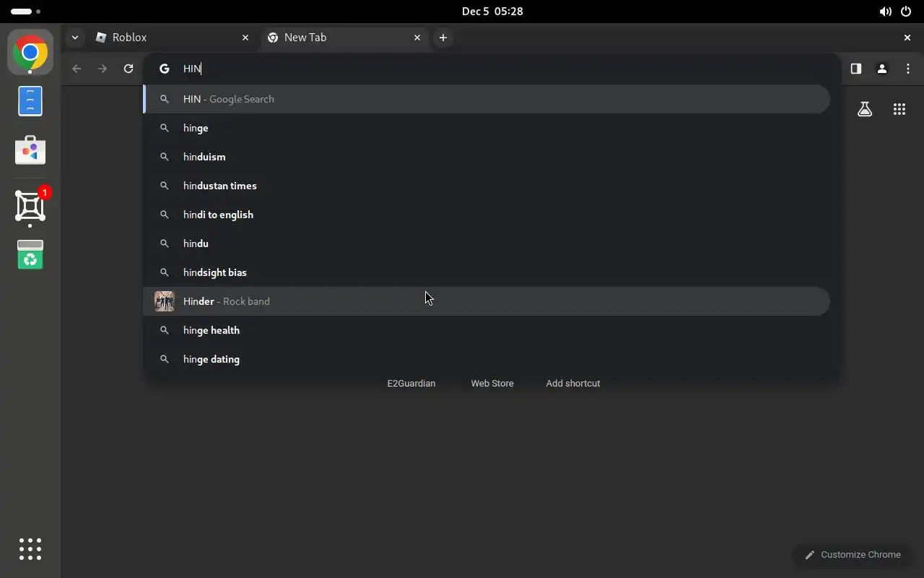
Task: Close the Chrome window
Action: [907, 38]
